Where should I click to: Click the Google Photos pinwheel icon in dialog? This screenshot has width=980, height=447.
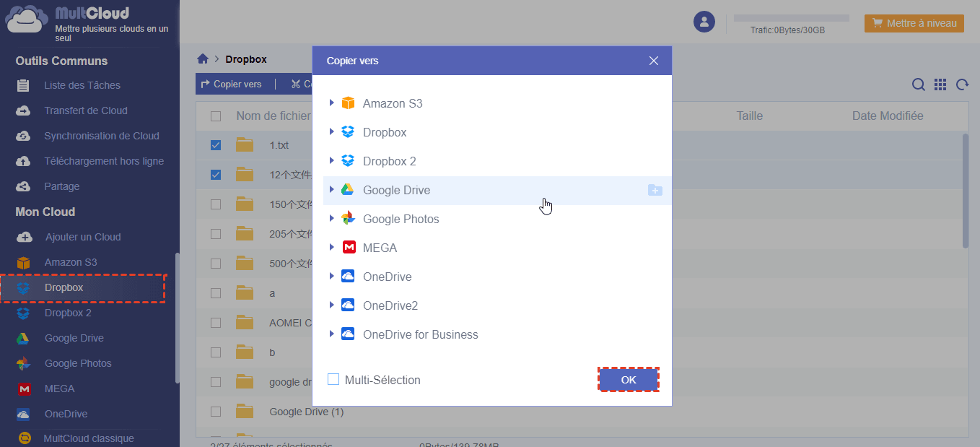point(348,219)
